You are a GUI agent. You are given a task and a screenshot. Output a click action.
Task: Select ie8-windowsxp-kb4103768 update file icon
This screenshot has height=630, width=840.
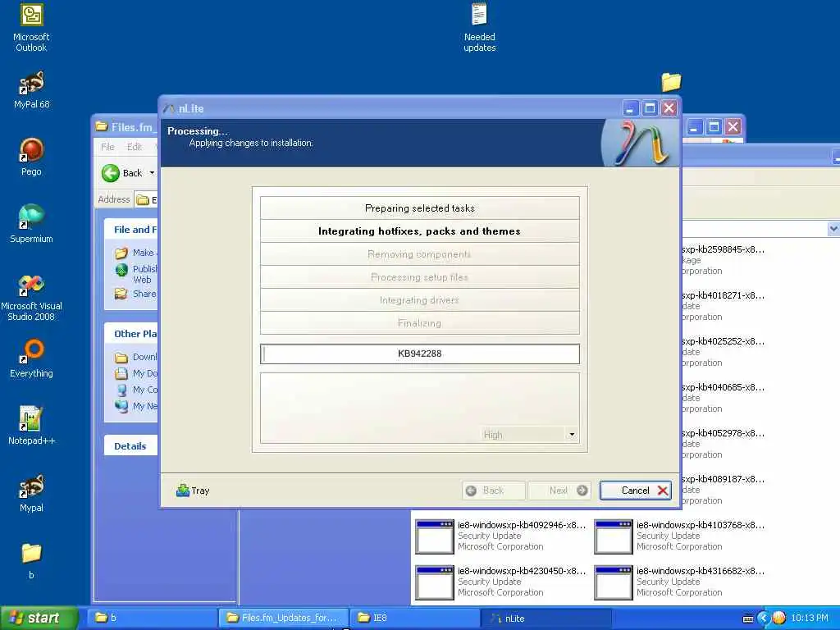coord(614,536)
